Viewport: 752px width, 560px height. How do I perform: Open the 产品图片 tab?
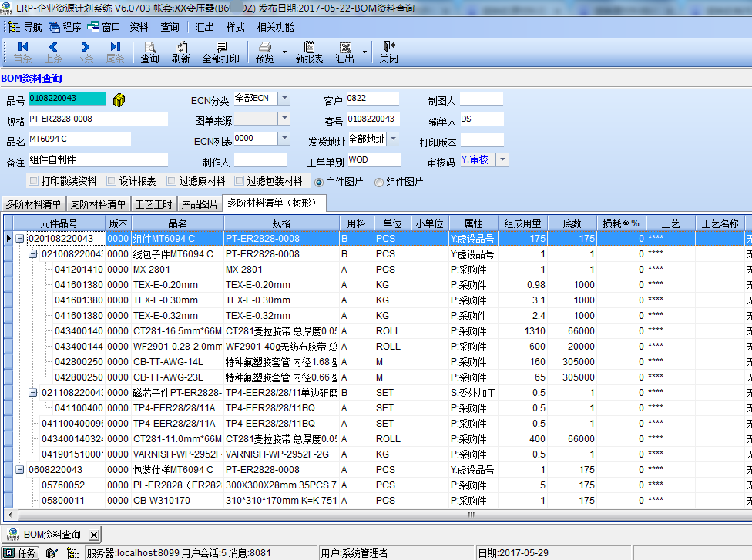(200, 204)
